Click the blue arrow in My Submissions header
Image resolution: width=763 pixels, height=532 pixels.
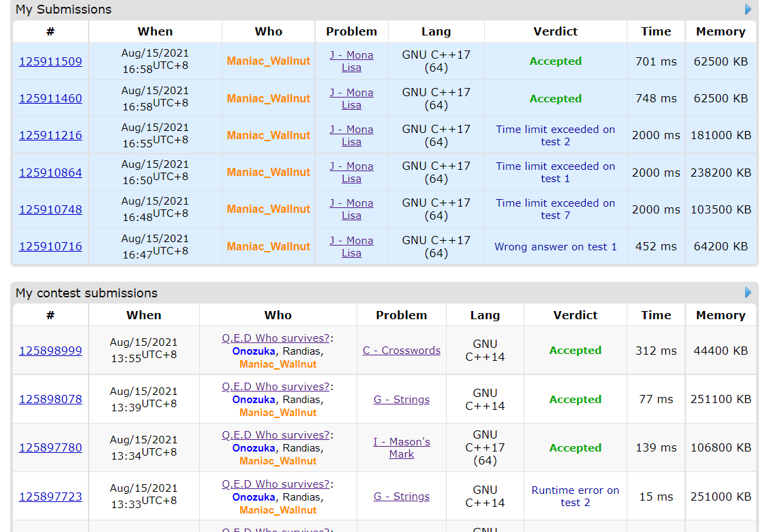(x=748, y=10)
